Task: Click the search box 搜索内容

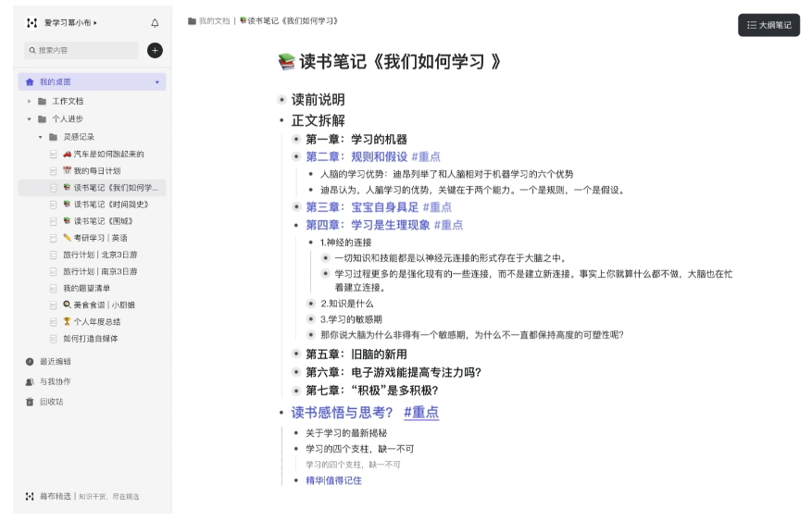Action: pyautogui.click(x=81, y=50)
